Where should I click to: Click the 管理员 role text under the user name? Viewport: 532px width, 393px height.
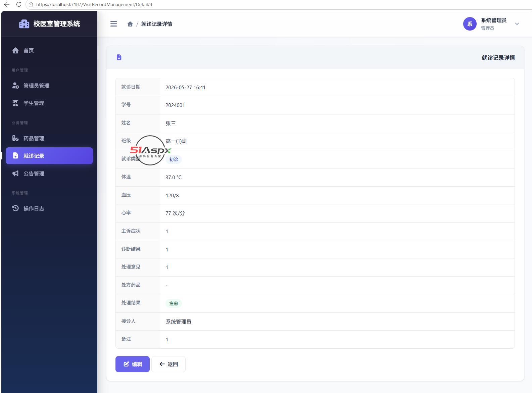click(x=487, y=28)
